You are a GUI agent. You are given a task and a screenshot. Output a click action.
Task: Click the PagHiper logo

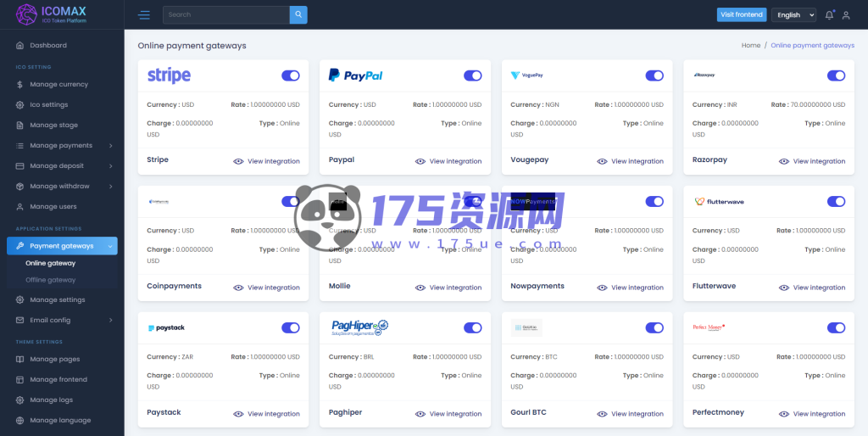click(x=359, y=327)
